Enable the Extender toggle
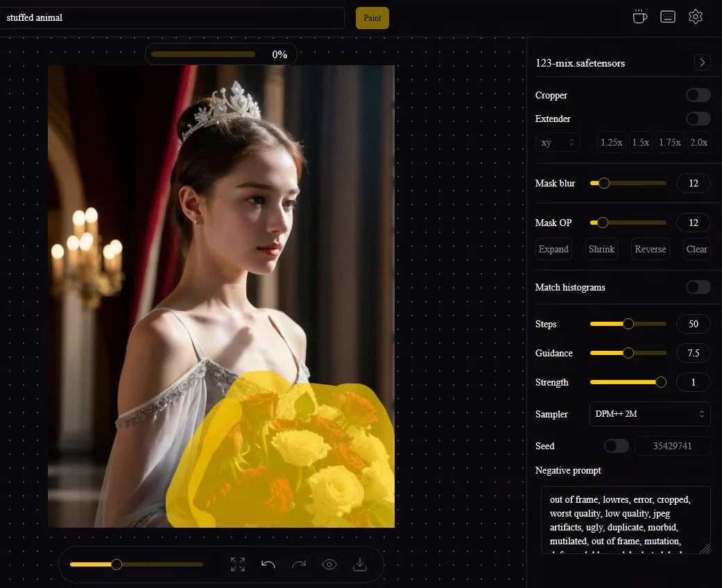The height and width of the screenshot is (588, 722). point(698,119)
